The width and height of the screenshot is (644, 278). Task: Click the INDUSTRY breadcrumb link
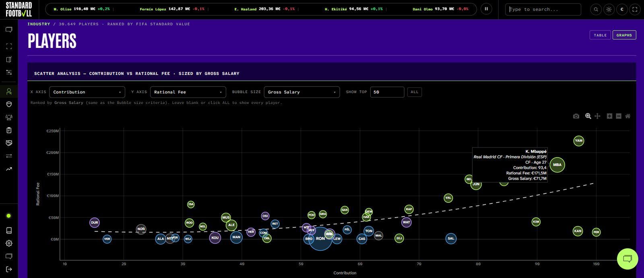(x=39, y=24)
